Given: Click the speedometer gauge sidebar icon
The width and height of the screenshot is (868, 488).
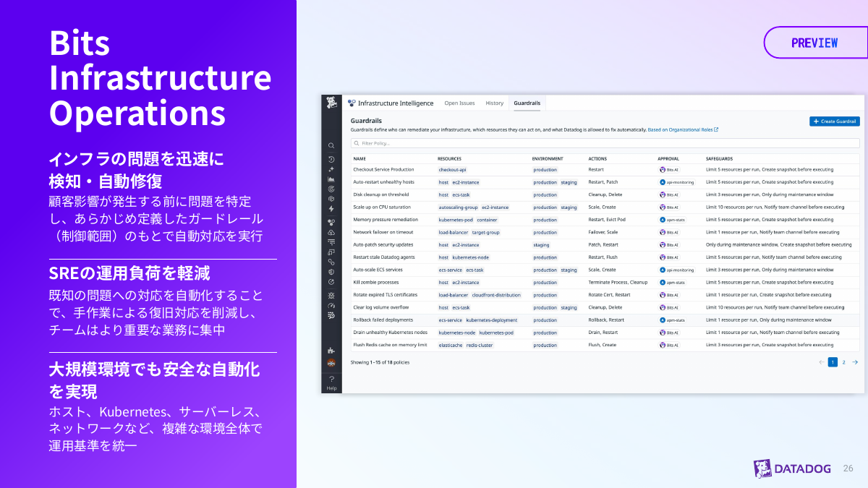Looking at the screenshot, I should click(x=331, y=305).
